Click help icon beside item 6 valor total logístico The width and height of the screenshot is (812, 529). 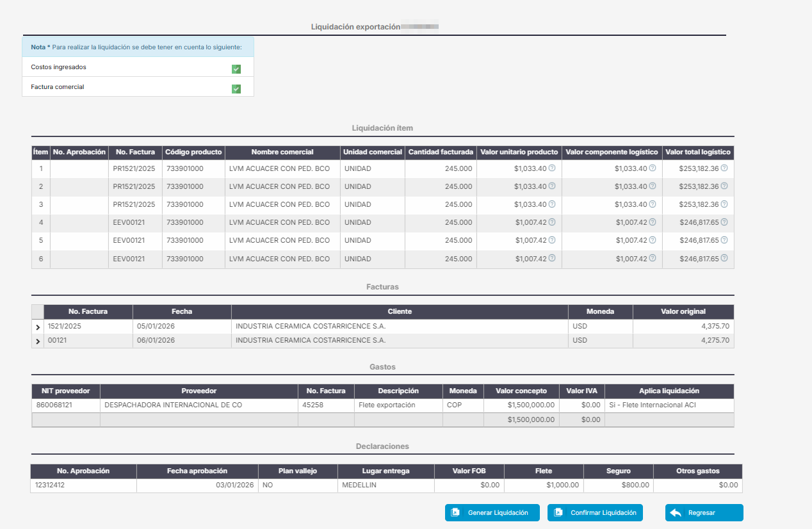coord(724,258)
